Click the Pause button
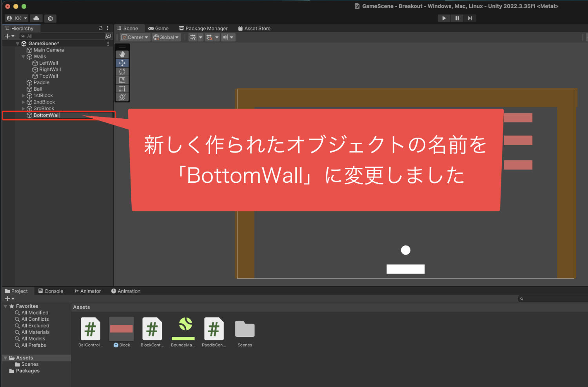588x387 pixels. click(x=457, y=18)
